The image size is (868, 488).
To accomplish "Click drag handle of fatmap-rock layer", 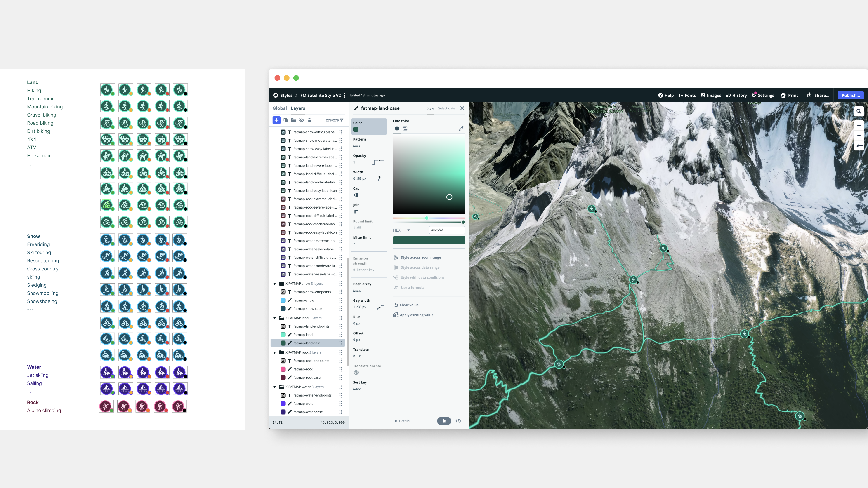I will [341, 369].
